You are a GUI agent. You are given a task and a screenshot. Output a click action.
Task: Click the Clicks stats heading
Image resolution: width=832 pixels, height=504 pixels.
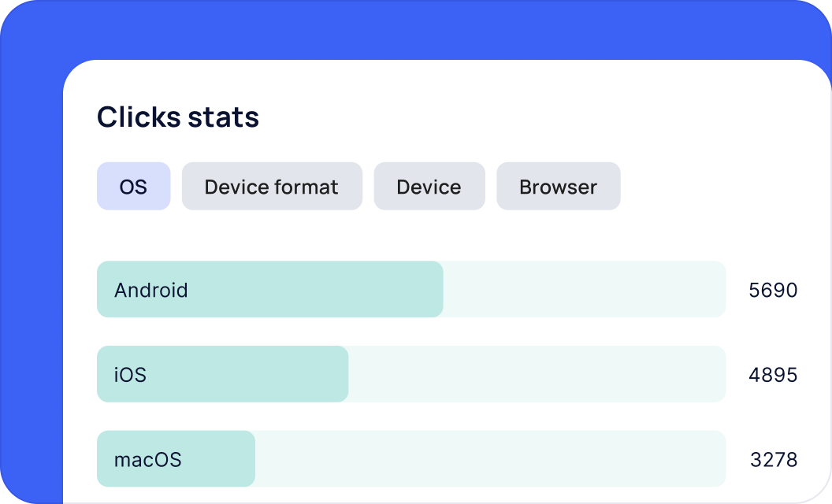tap(178, 117)
